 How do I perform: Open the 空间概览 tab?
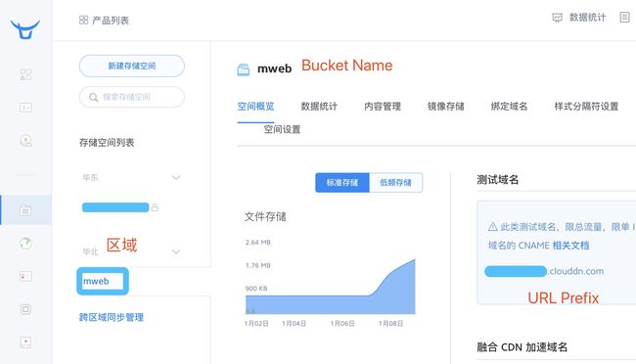click(x=255, y=107)
